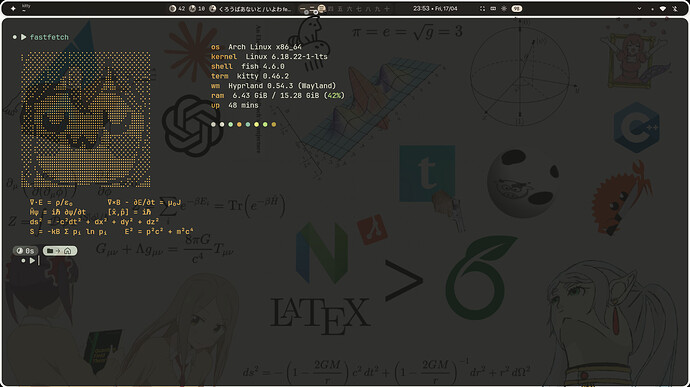Image resolution: width=690 pixels, height=387 pixels.
Task: Click the terminal input cursor line
Action: (x=39, y=261)
